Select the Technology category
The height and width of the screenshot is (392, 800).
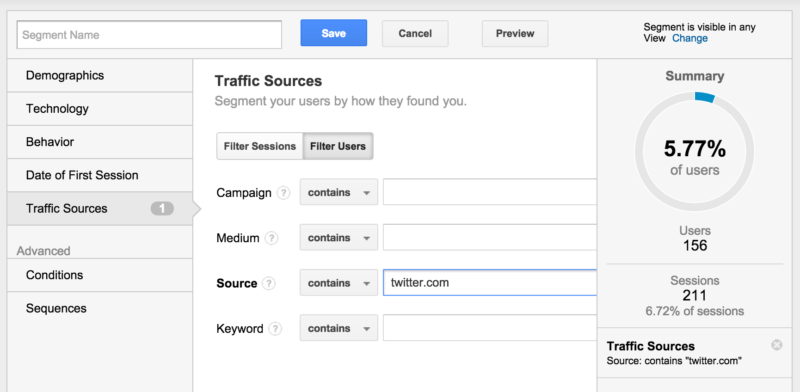(x=100, y=109)
